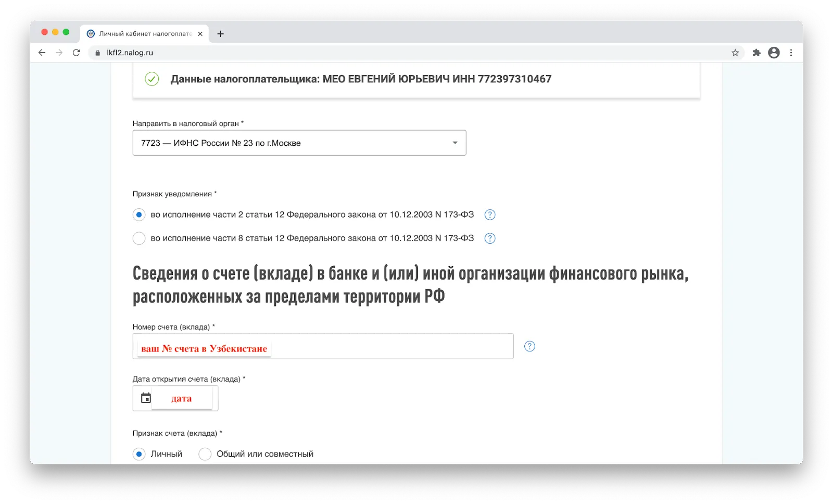
Task: Open a new browser tab
Action: (221, 34)
